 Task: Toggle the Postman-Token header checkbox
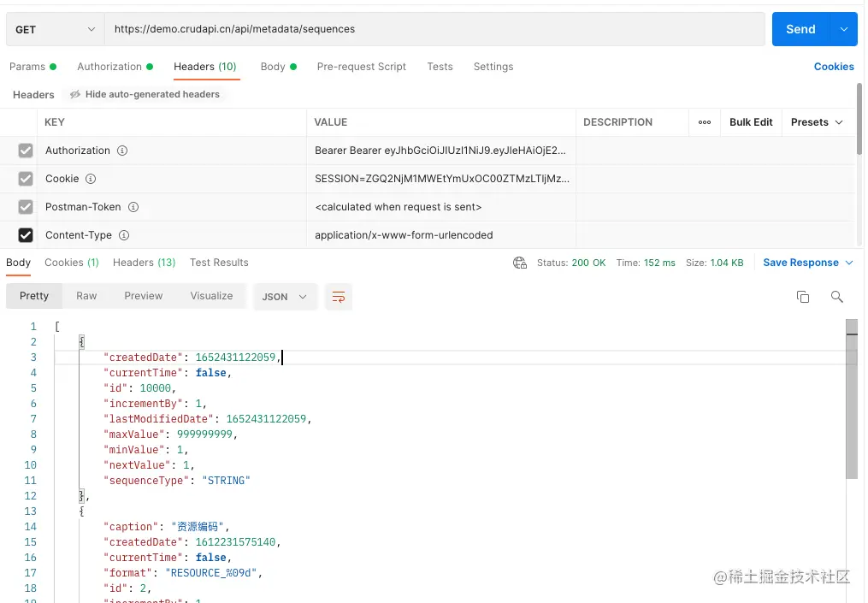point(26,207)
